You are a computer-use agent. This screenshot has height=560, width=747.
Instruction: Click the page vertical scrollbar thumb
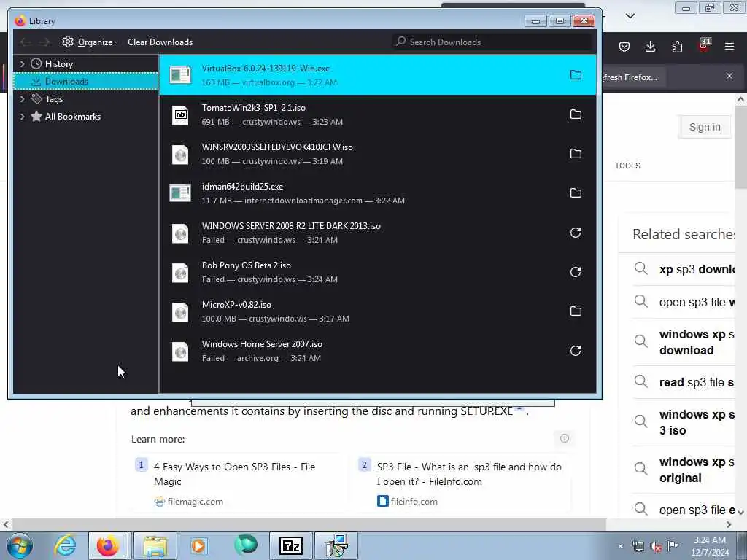[x=741, y=147]
